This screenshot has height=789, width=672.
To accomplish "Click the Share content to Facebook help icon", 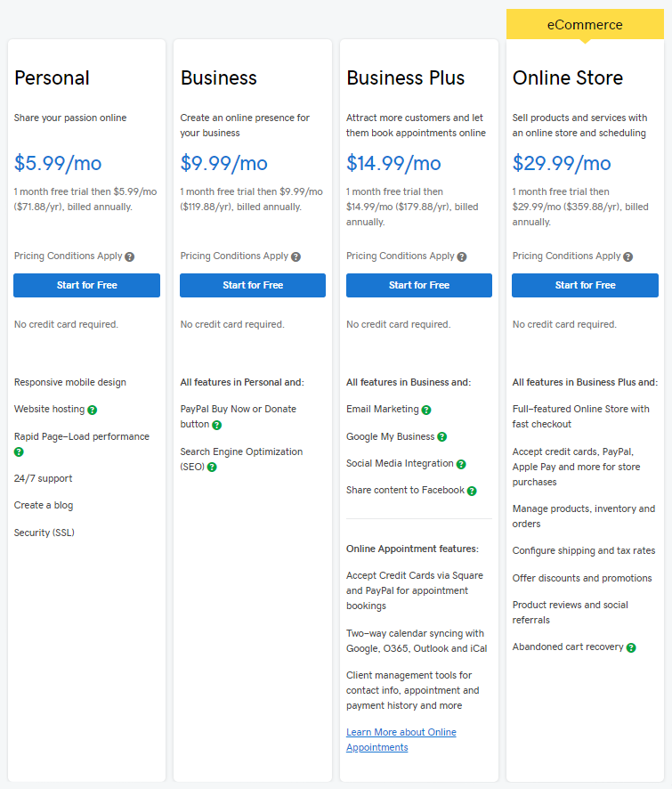I will point(473,490).
